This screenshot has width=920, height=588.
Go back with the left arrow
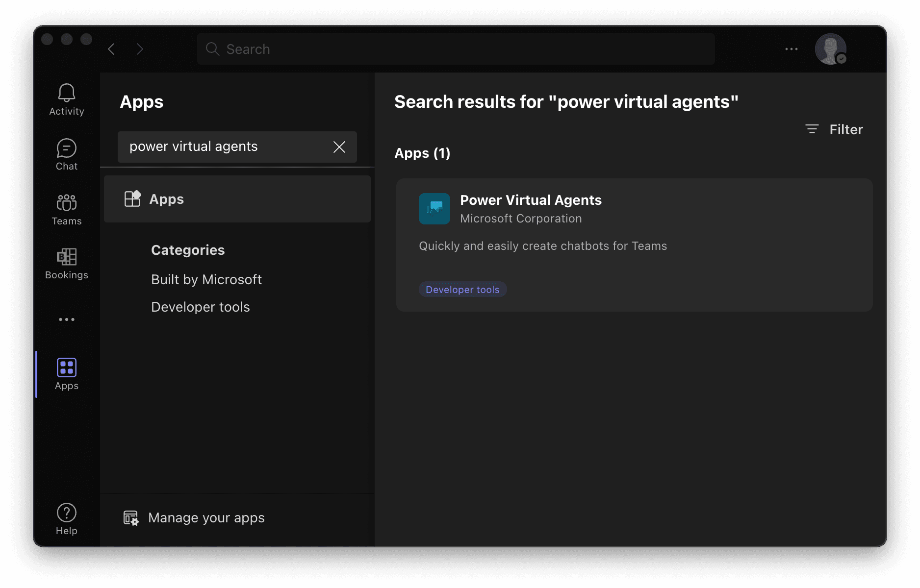pyautogui.click(x=111, y=49)
